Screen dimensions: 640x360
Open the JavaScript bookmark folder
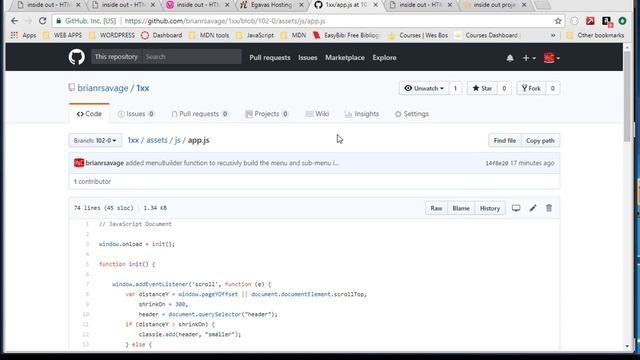(255, 36)
